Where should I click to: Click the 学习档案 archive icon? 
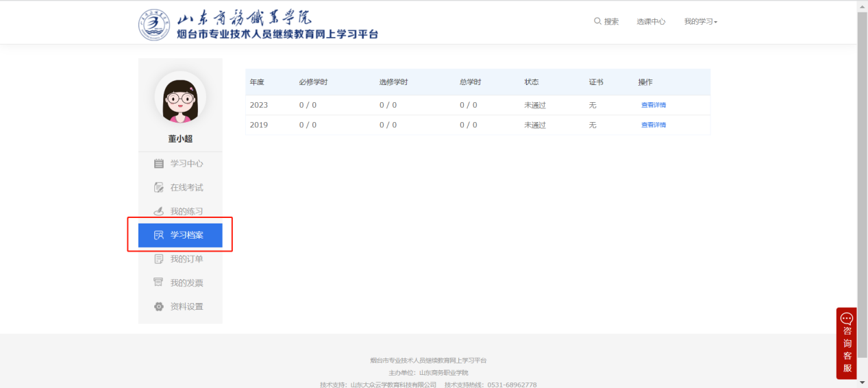coord(159,235)
